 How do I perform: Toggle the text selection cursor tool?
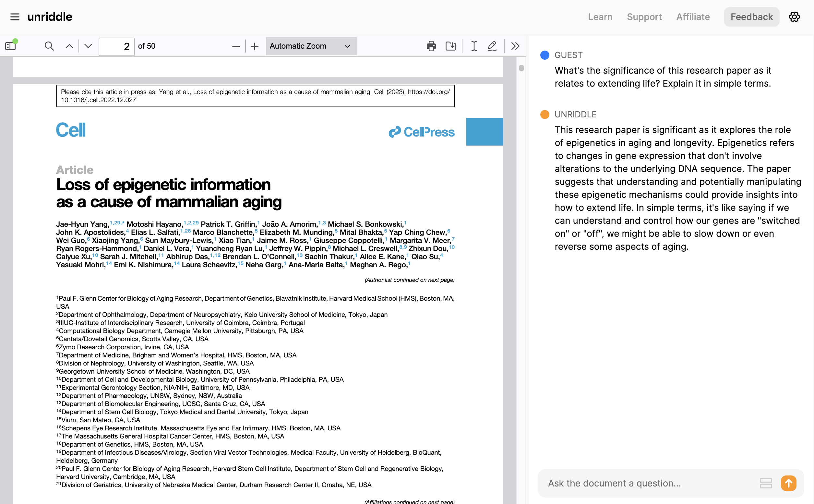tap(474, 46)
